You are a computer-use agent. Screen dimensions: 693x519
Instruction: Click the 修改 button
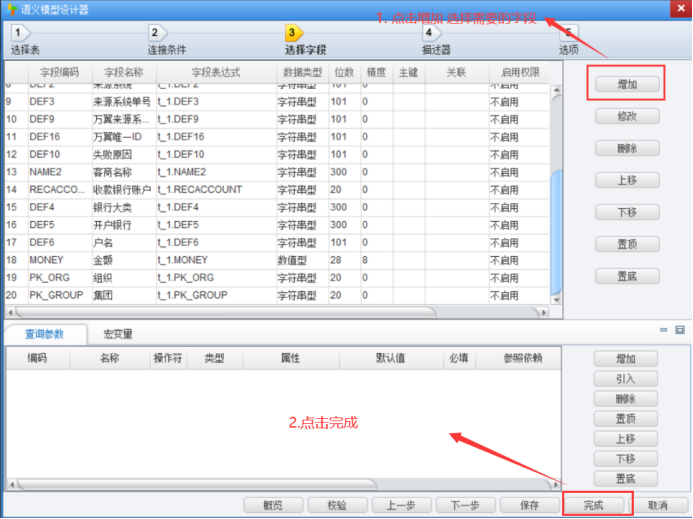point(627,116)
